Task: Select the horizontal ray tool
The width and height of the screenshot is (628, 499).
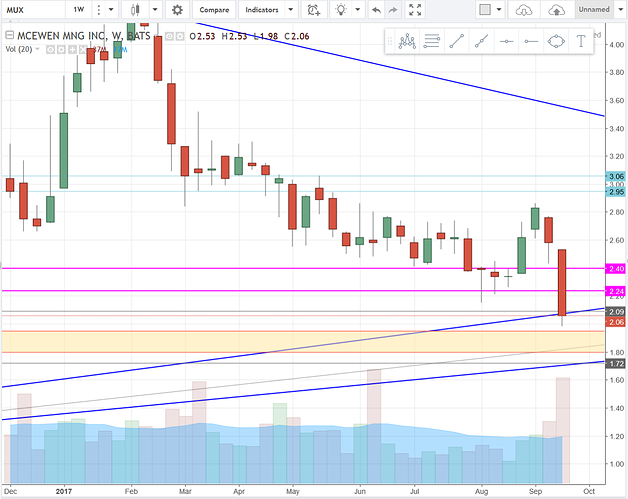Action: [531, 41]
